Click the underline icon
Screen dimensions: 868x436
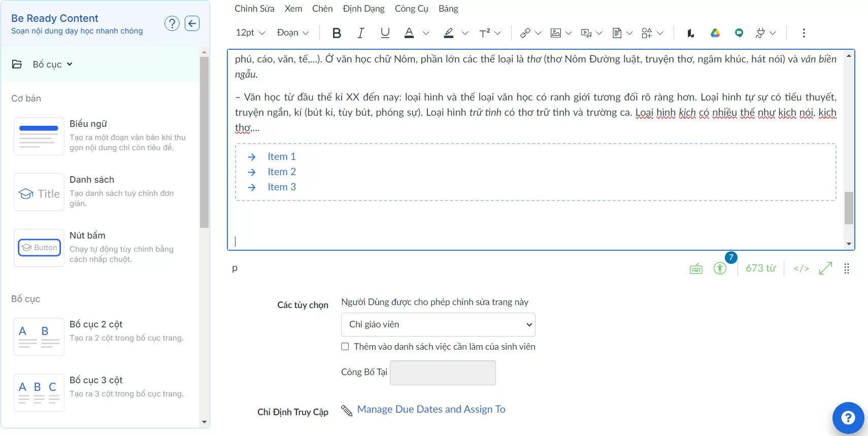click(385, 33)
